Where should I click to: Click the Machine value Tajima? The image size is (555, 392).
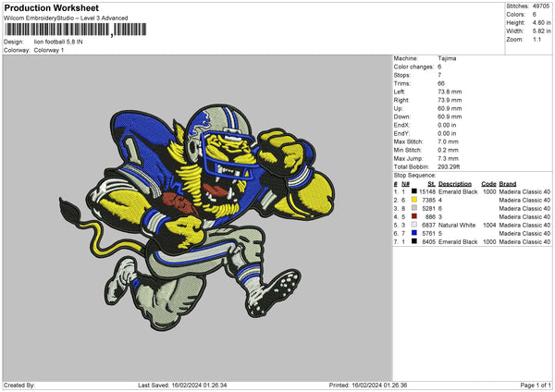[x=447, y=58]
